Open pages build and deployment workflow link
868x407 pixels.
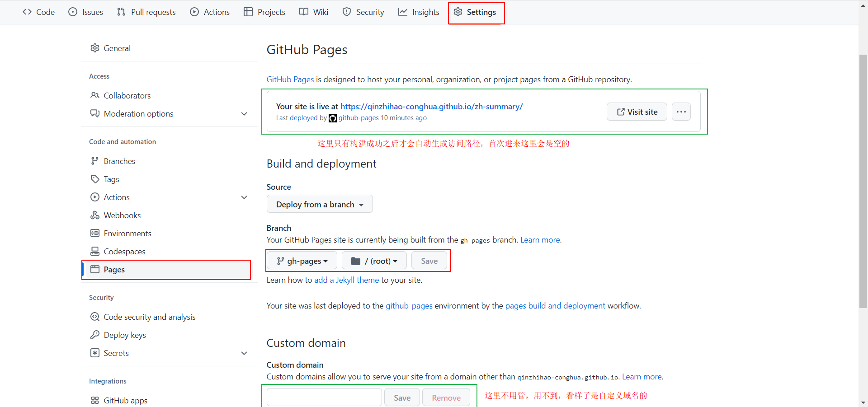coord(555,306)
